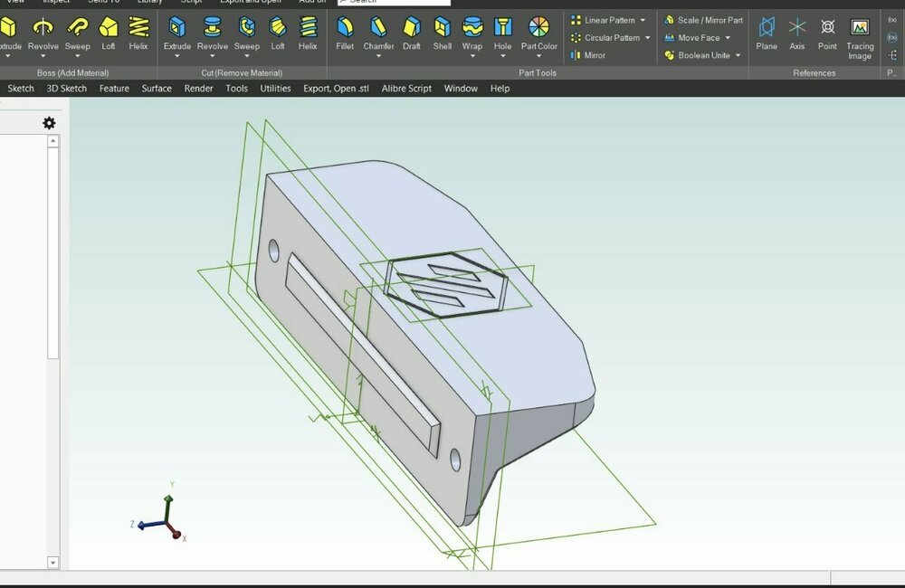
Task: Click the scroll down arrow in left panel
Action: (x=53, y=562)
